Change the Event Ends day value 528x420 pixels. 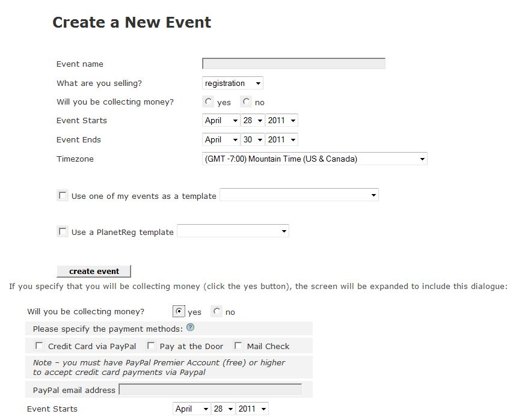(251, 139)
